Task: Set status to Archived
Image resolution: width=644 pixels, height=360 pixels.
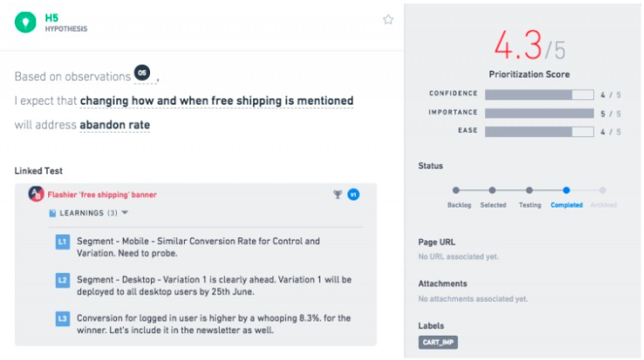Action: pyautogui.click(x=602, y=190)
